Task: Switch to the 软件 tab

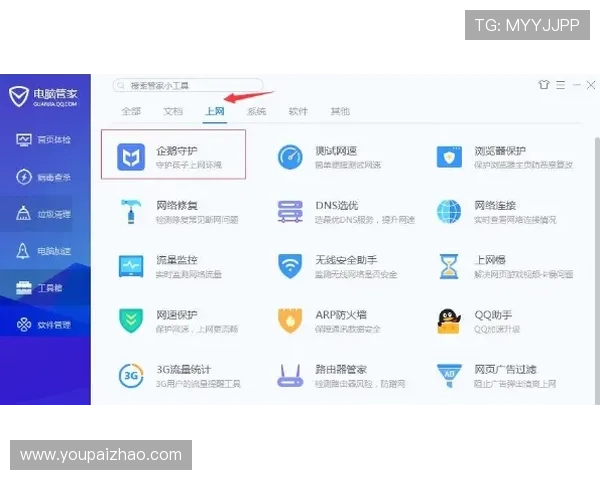Action: [x=298, y=111]
